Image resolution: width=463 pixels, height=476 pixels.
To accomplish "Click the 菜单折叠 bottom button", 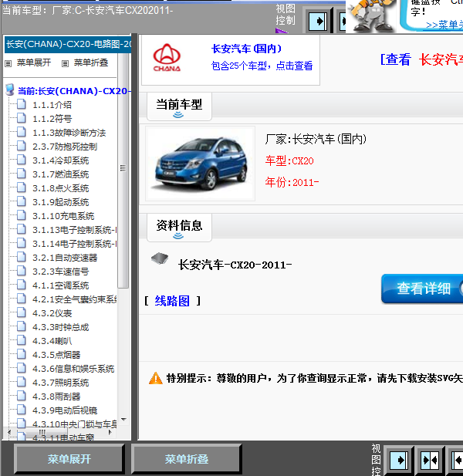I will click(187, 459).
